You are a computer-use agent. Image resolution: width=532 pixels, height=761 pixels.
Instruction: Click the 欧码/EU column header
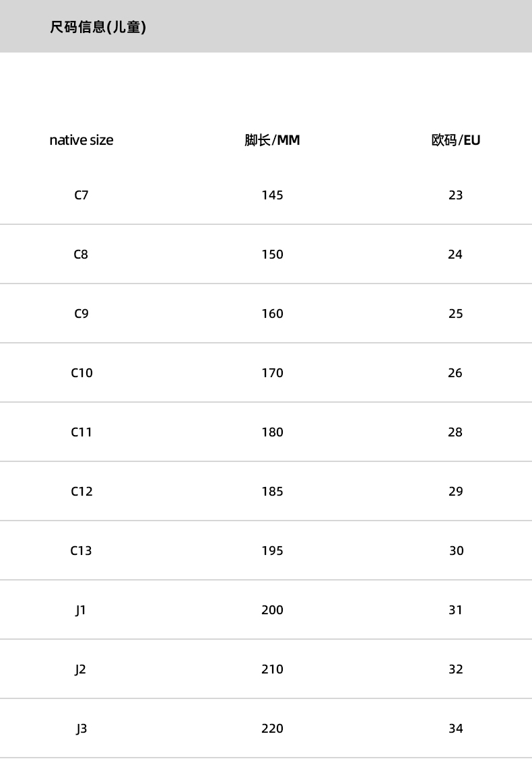pos(456,140)
